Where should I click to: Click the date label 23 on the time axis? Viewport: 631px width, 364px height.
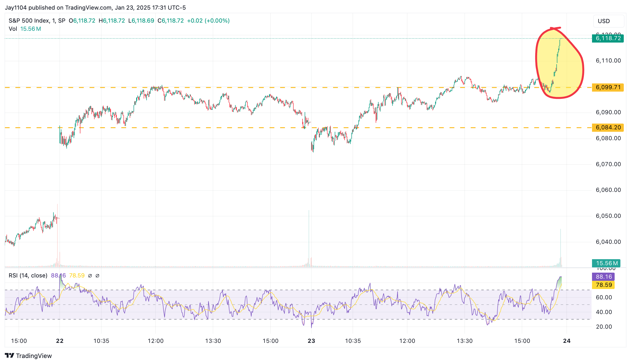311,341
